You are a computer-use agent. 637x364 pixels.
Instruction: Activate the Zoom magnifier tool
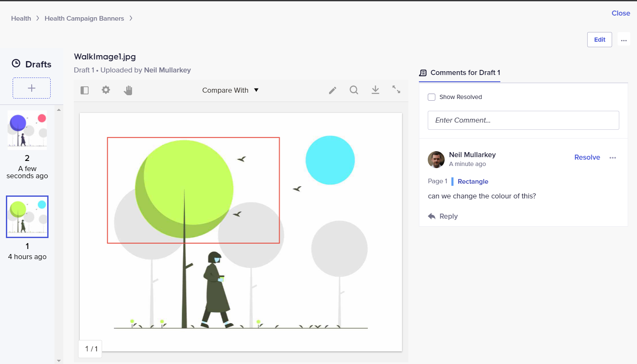(x=354, y=90)
